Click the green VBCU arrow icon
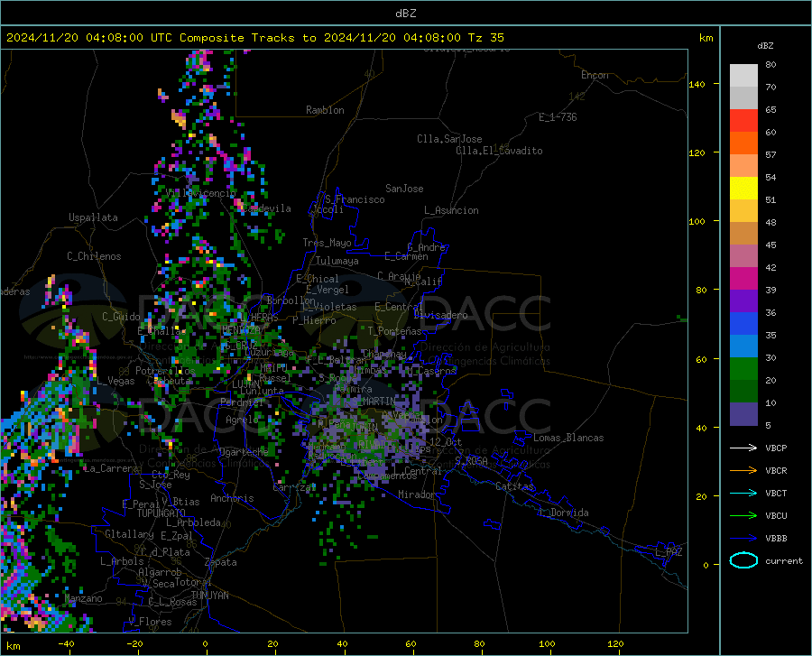The height and width of the screenshot is (656, 812). tap(743, 516)
